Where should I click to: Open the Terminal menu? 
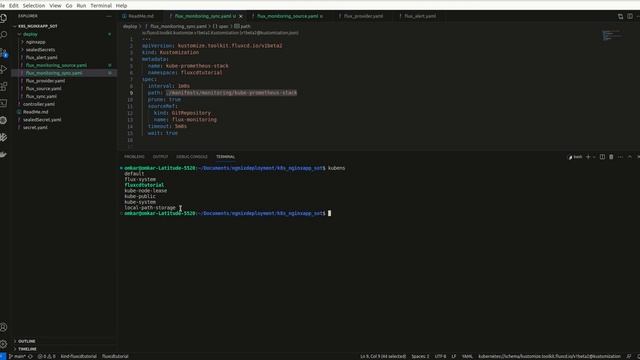point(101,6)
